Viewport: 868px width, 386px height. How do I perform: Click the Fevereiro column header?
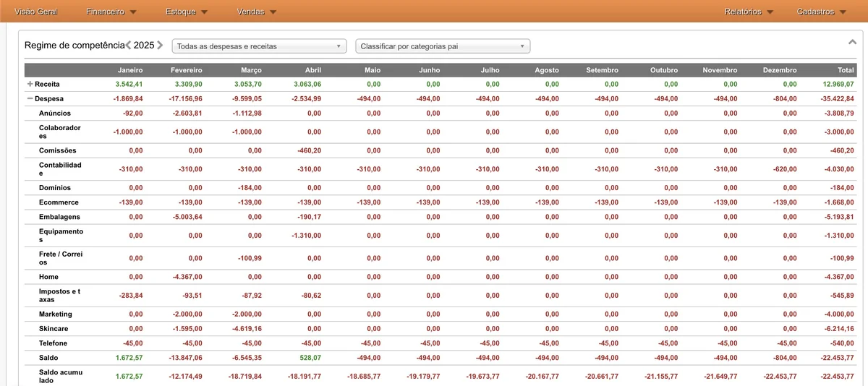click(x=187, y=70)
